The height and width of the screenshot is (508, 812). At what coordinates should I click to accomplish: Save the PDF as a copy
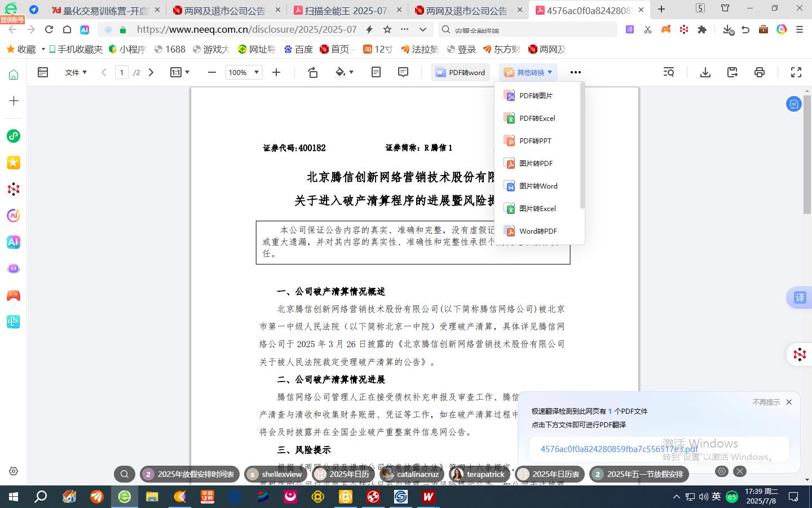[732, 72]
